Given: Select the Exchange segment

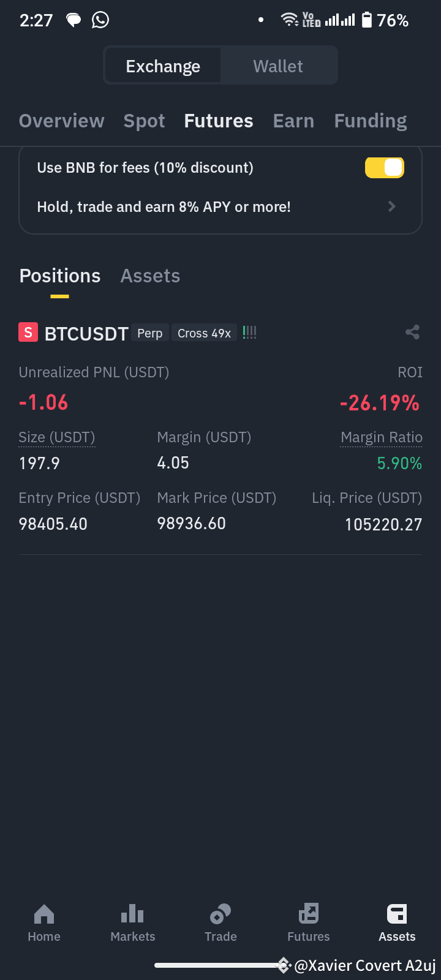Looking at the screenshot, I should [163, 66].
